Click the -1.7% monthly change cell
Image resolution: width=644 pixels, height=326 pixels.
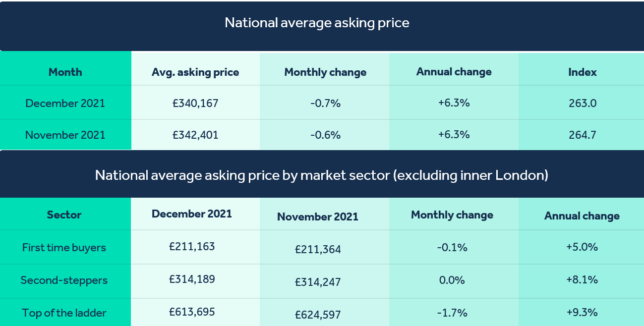tap(452, 313)
